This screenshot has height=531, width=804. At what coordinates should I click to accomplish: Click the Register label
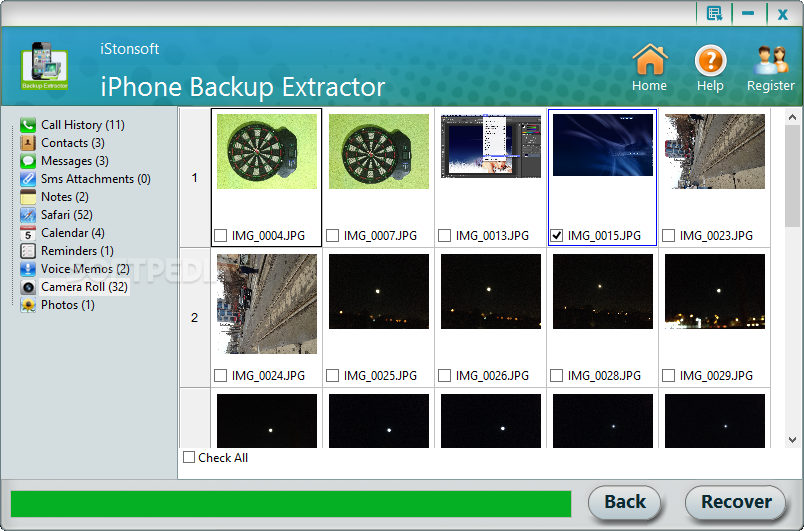(771, 86)
